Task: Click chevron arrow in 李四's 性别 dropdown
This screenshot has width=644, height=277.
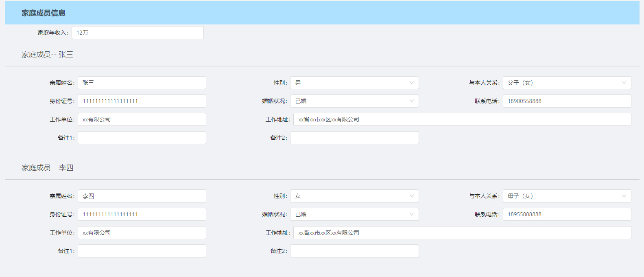Action: pos(411,196)
